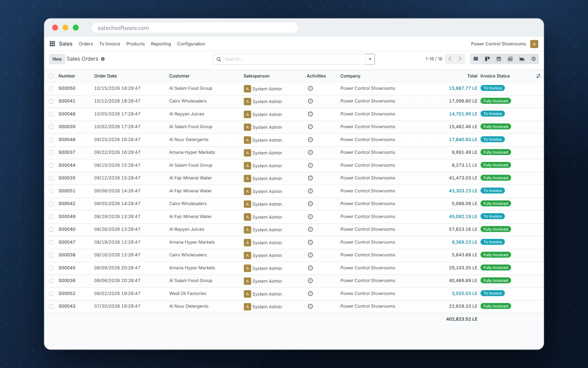
Task: Open order S00035 by Al Fajr Mineral Water
Action: 294,178
